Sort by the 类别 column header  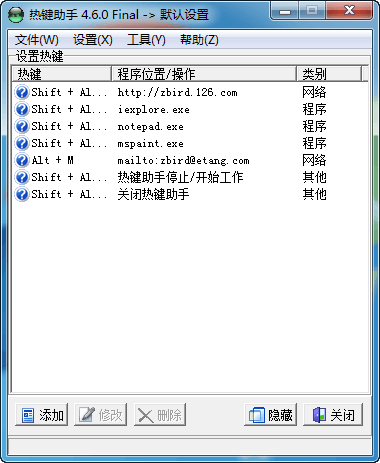[x=329, y=74]
